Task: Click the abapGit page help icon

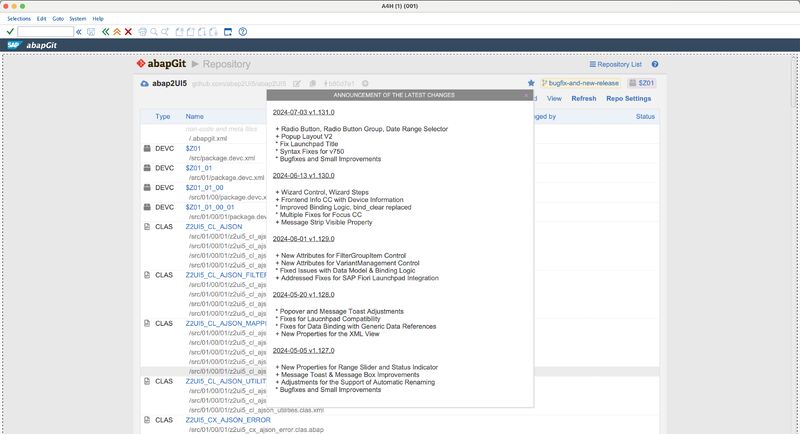Action: click(655, 64)
